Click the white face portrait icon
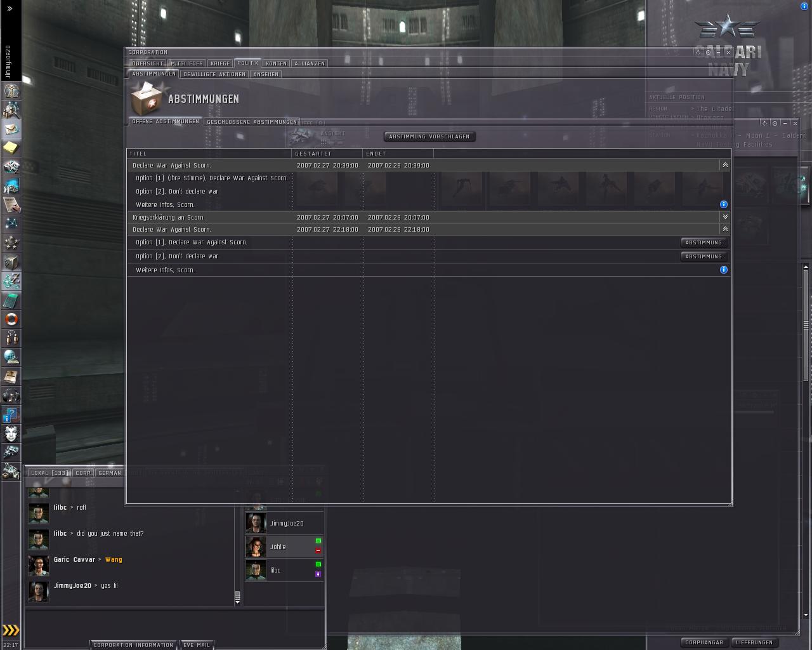This screenshot has height=650, width=812. point(11,434)
